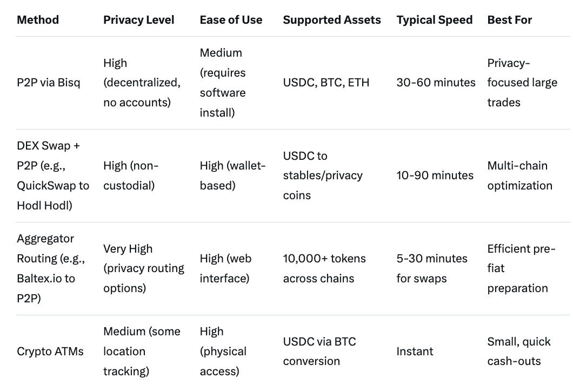Image resolution: width=573 pixels, height=392 pixels.
Task: Select the DEX Swap + P2P method cell
Action: [x=53, y=175]
